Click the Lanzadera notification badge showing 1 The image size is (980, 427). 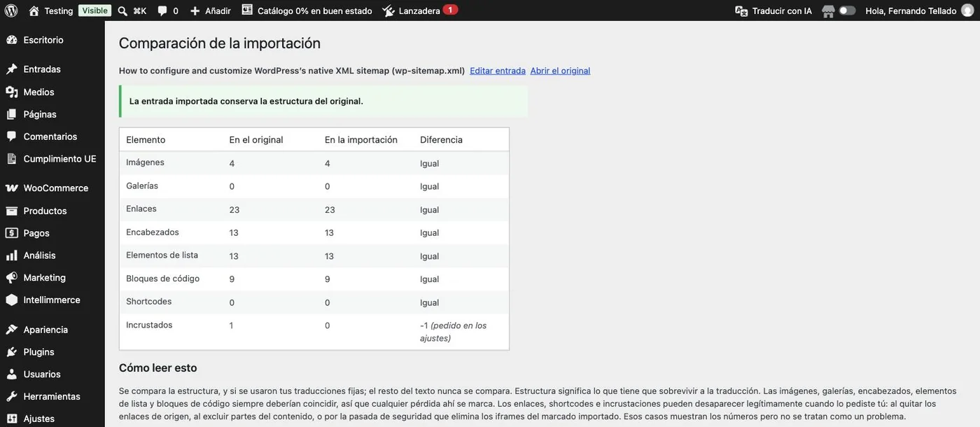point(450,10)
